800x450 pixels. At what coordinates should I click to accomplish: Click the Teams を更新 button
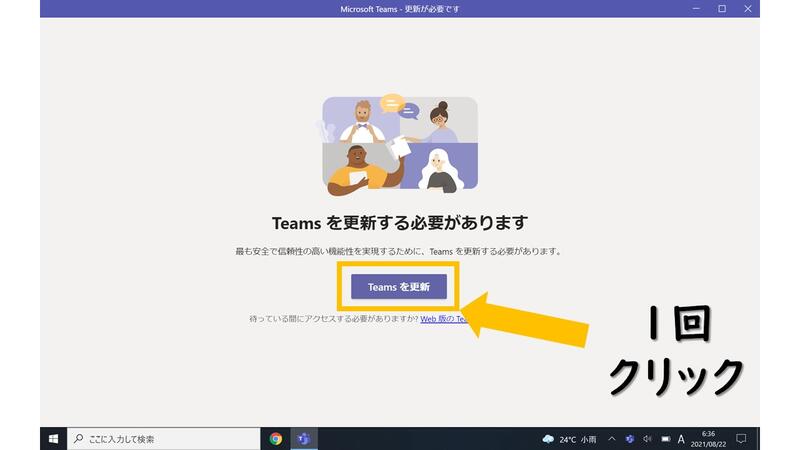point(398,286)
